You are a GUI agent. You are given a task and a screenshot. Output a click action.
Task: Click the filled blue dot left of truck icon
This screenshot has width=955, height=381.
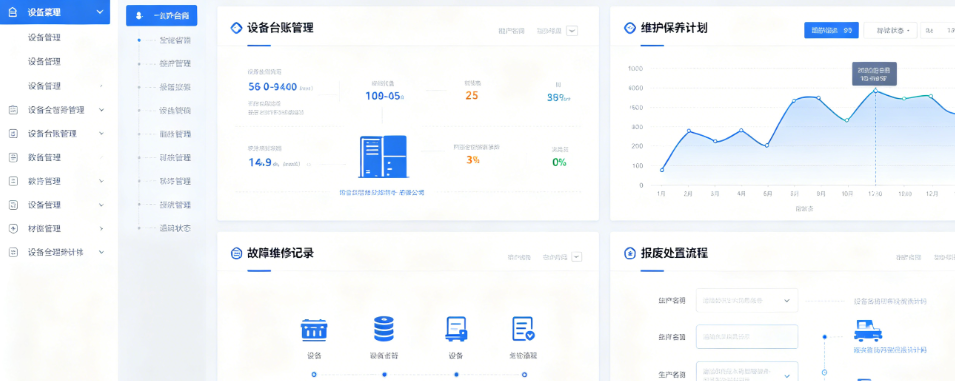click(825, 336)
